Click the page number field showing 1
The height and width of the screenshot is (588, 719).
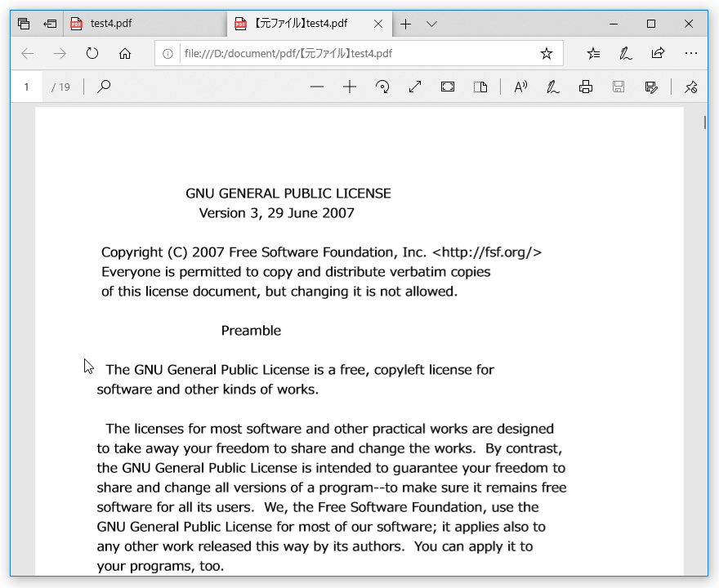(27, 87)
